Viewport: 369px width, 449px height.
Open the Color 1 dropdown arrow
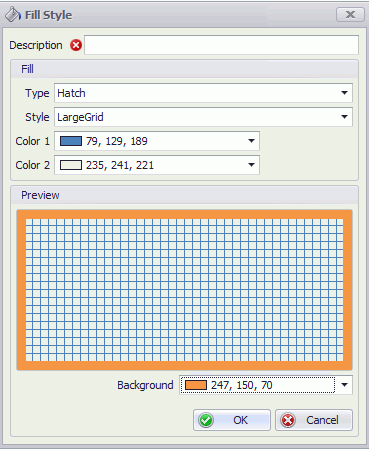pos(252,141)
